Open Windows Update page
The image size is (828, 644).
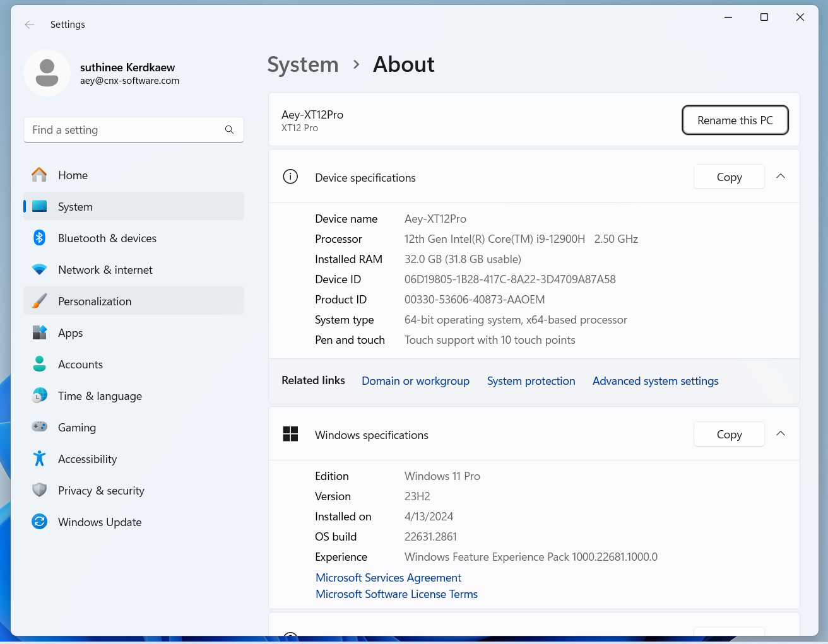click(134, 522)
